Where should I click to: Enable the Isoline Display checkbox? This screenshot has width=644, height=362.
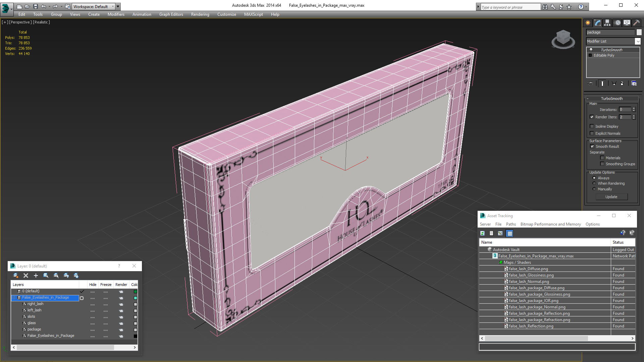click(592, 126)
